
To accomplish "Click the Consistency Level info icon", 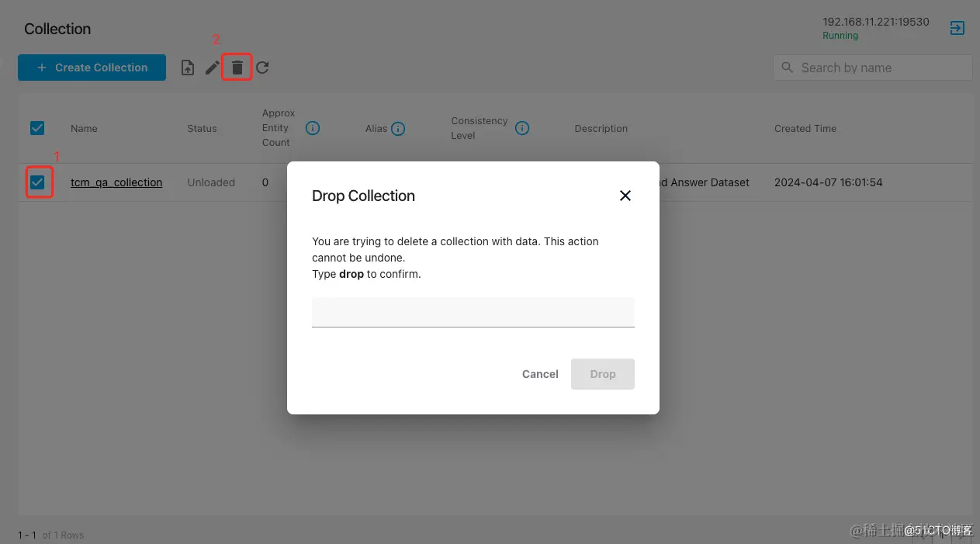I will (522, 128).
